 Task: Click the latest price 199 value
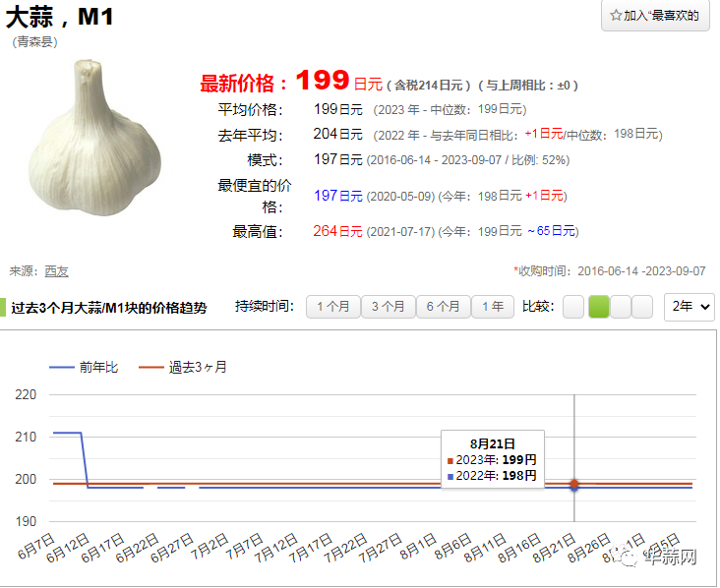point(322,81)
